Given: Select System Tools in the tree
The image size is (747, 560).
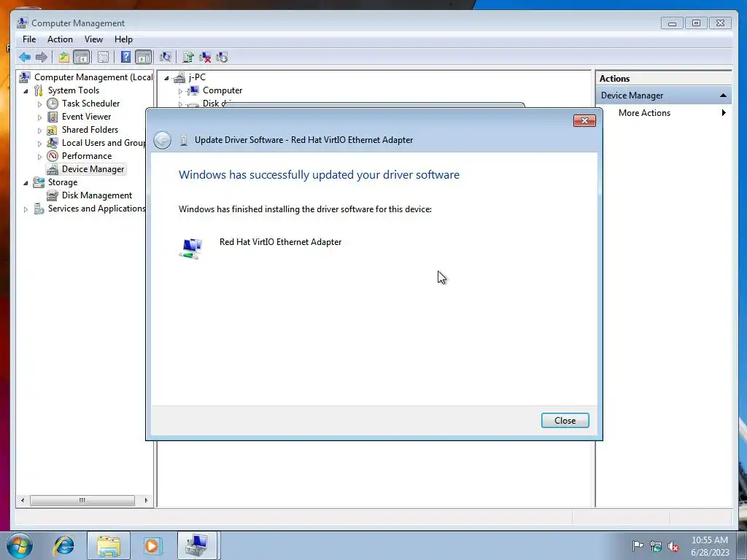Looking at the screenshot, I should tap(74, 90).
